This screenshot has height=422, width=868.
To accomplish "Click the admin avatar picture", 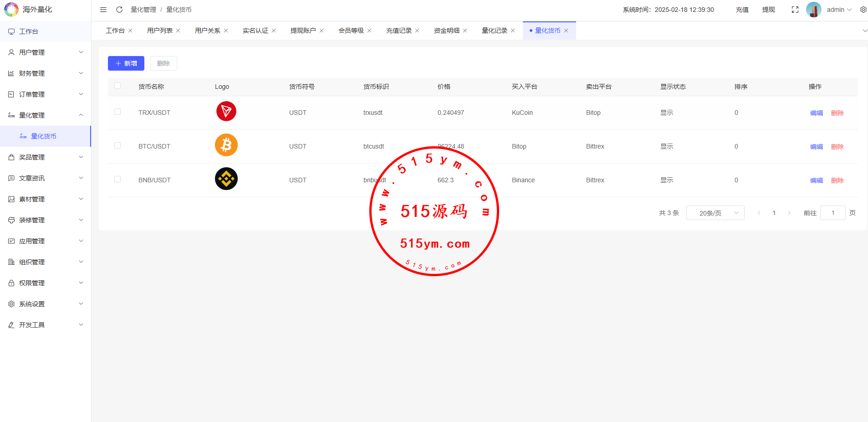I will (x=813, y=10).
